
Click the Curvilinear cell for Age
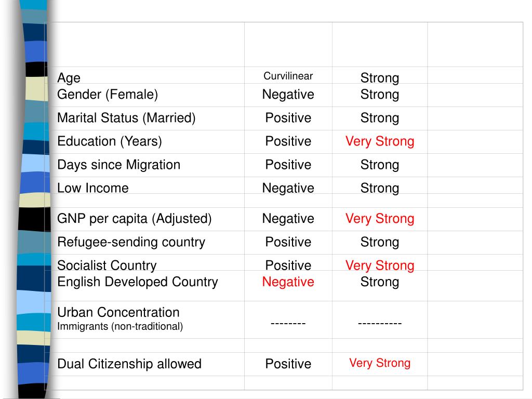point(288,76)
